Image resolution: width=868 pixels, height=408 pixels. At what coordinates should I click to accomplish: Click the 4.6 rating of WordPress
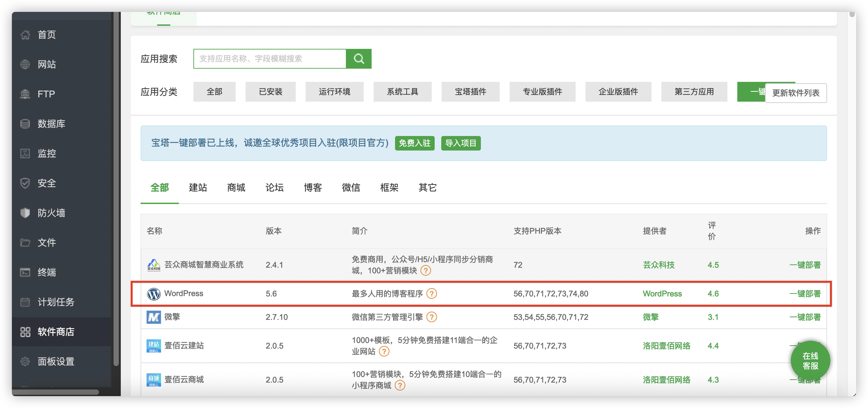[713, 293]
